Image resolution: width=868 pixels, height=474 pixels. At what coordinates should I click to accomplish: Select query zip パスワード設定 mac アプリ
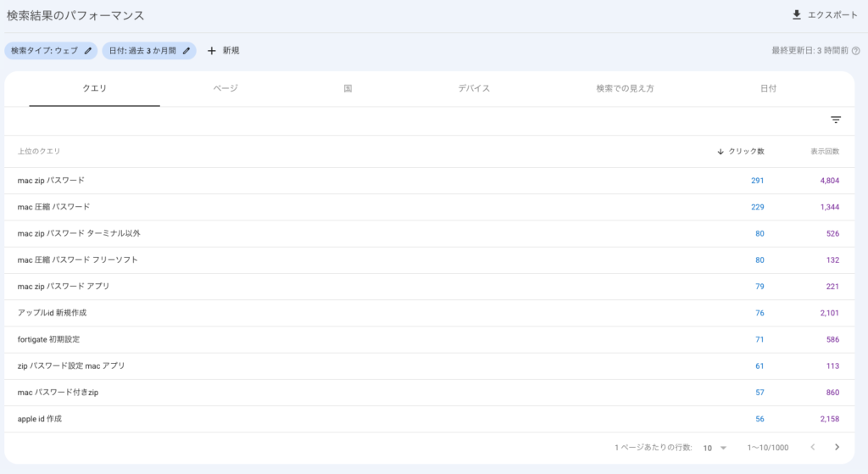point(71,366)
